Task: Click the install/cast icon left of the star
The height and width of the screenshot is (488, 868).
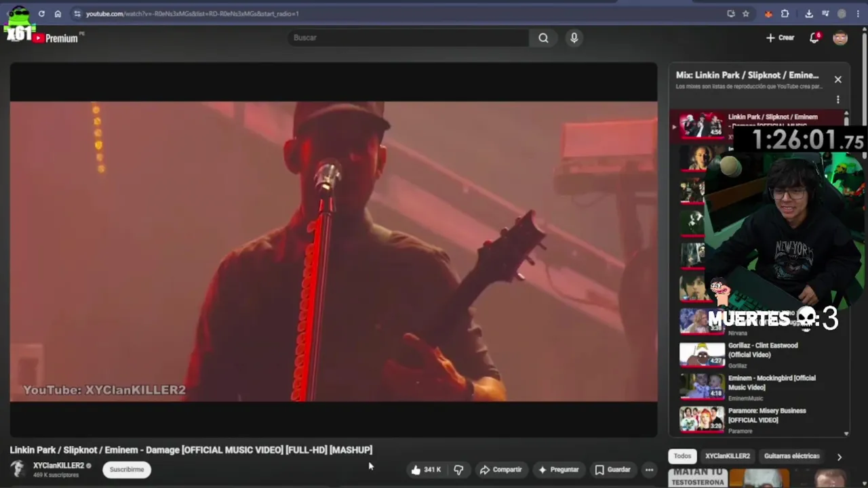Action: (731, 14)
